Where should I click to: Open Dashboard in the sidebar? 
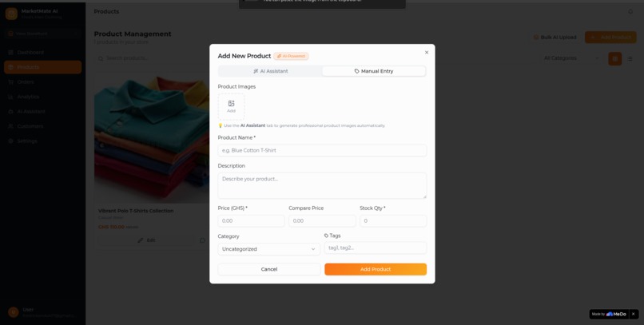42,53
